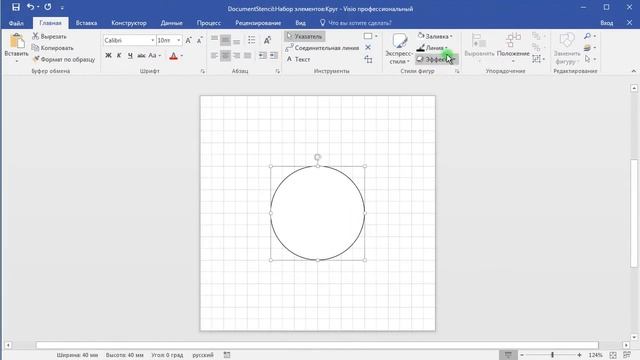Click the Вход sign-in link
640x360 pixels.
point(607,23)
